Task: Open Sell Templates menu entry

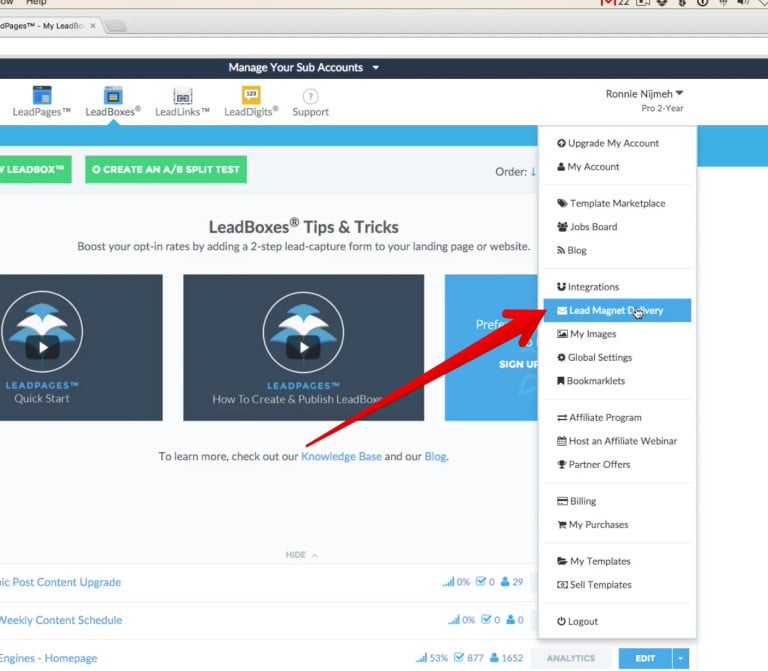Action: click(594, 585)
